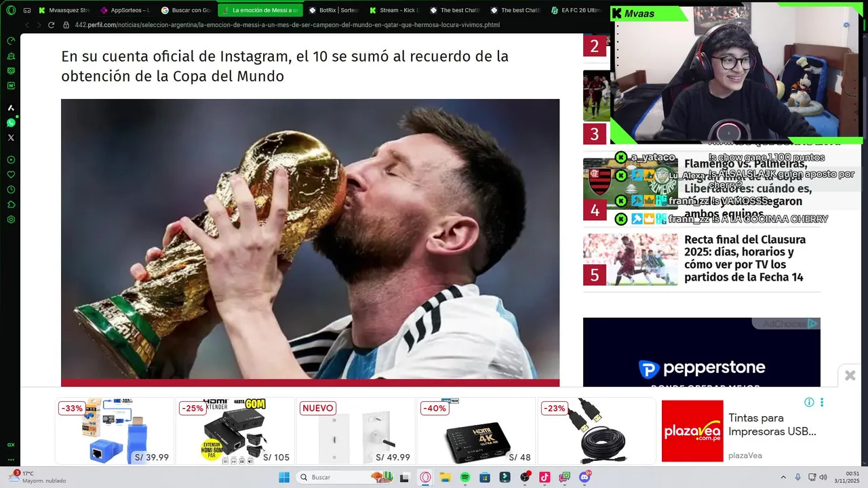The image size is (868, 488).
Task: Open the -33% HDMI adapter S/ 39.99 product
Action: tap(115, 431)
